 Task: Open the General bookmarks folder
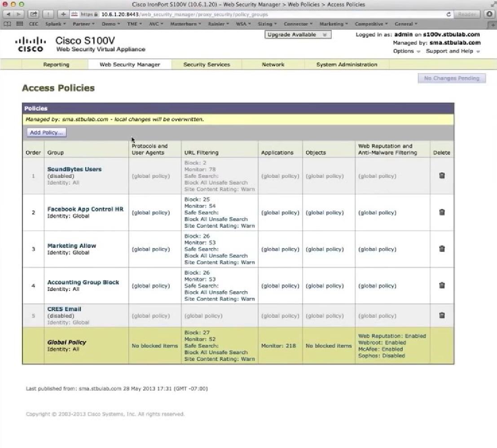pos(406,24)
